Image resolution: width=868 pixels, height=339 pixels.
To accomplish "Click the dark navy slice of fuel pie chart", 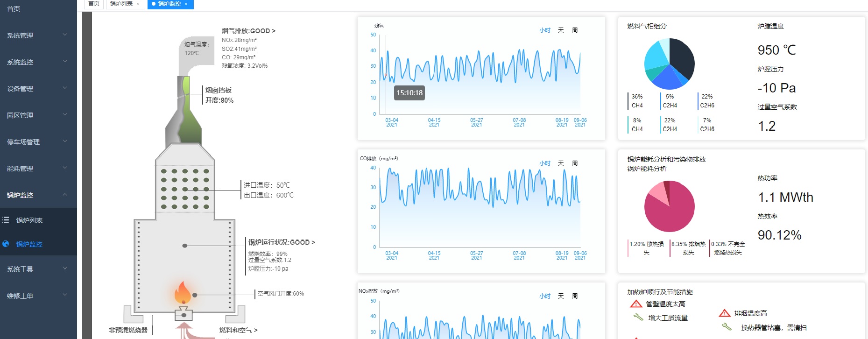I will [682, 58].
